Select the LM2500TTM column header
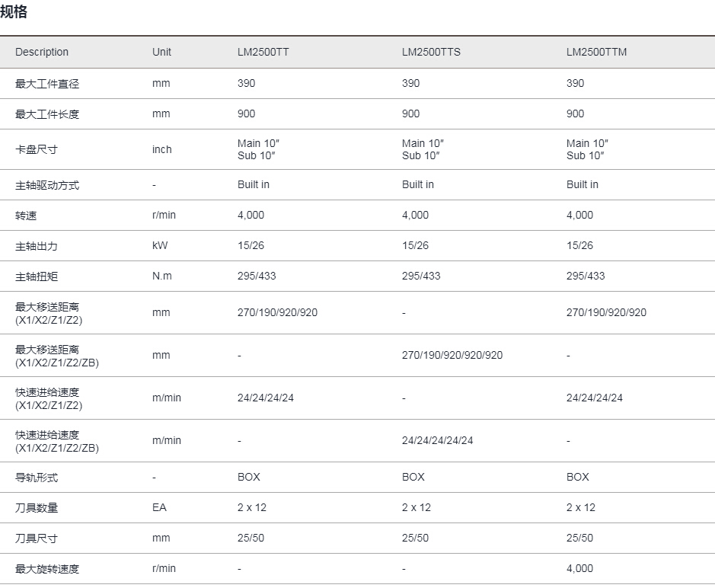The image size is (715, 588). (x=596, y=52)
